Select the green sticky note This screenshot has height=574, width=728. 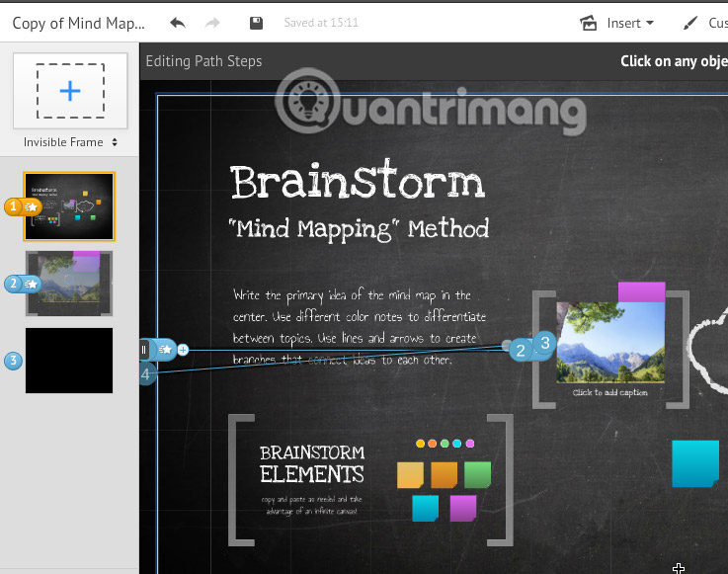click(x=477, y=474)
